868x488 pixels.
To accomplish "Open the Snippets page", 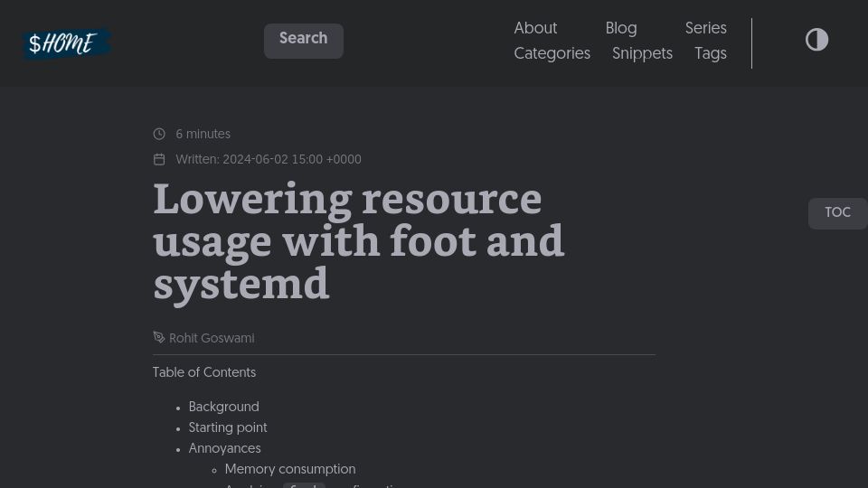I will pos(642,53).
